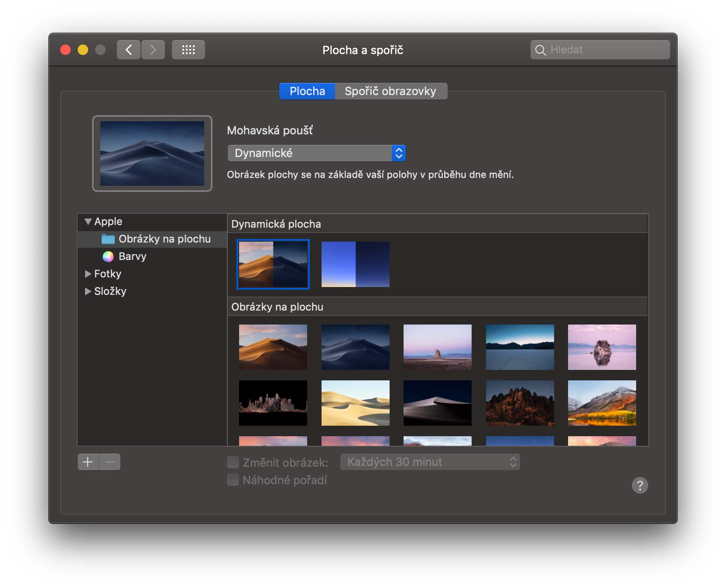Go back with the left chevron button
The image size is (726, 588).
click(129, 50)
